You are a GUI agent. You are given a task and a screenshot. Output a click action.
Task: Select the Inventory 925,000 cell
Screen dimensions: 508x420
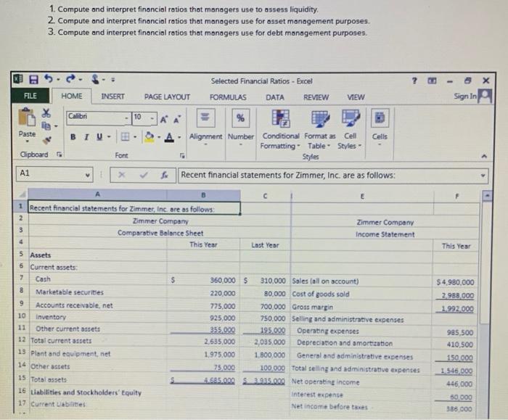coord(203,318)
